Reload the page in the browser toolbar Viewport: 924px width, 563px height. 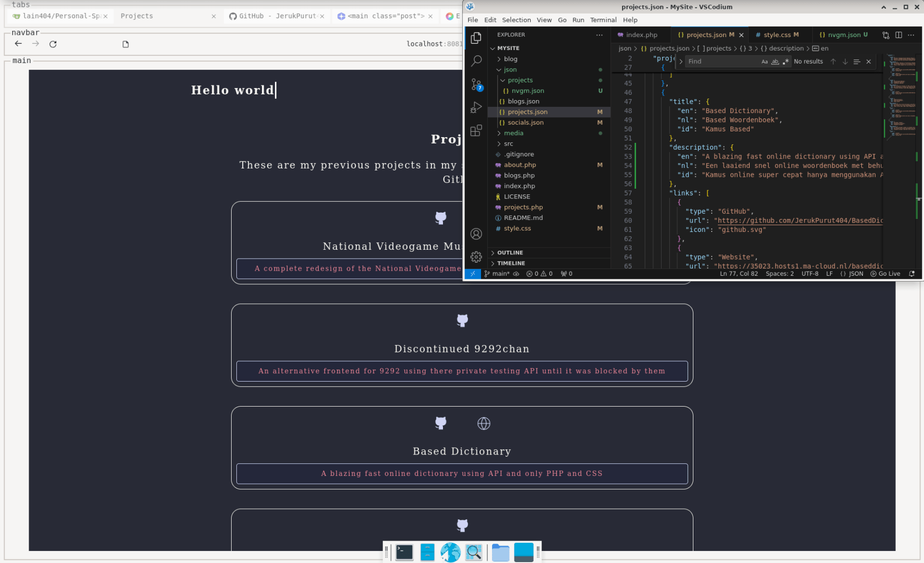[53, 44]
